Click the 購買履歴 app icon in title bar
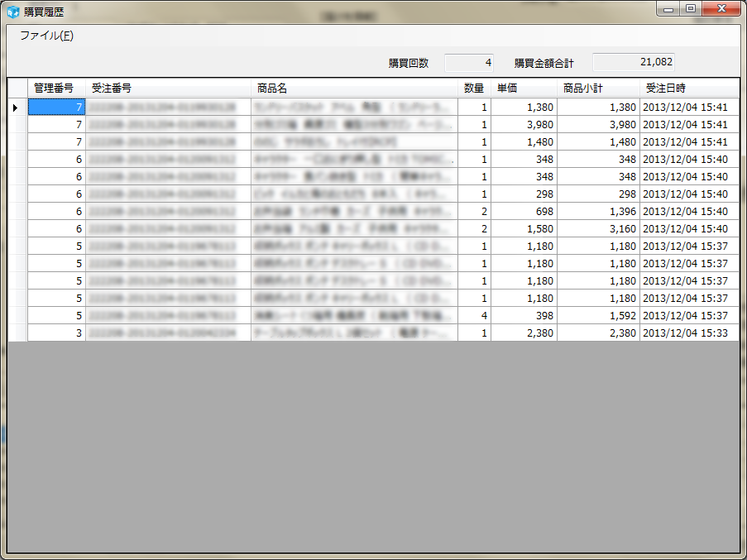The image size is (747, 560). [x=13, y=11]
